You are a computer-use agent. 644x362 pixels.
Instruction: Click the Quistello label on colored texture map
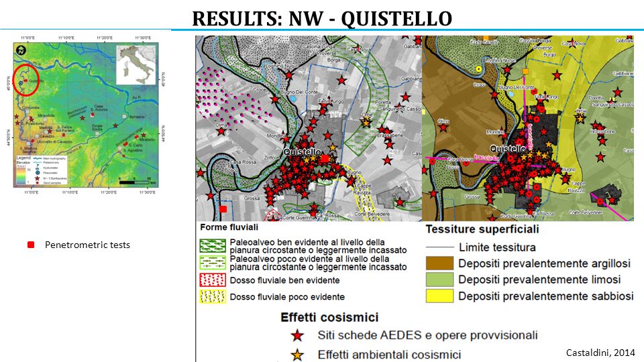click(x=508, y=149)
